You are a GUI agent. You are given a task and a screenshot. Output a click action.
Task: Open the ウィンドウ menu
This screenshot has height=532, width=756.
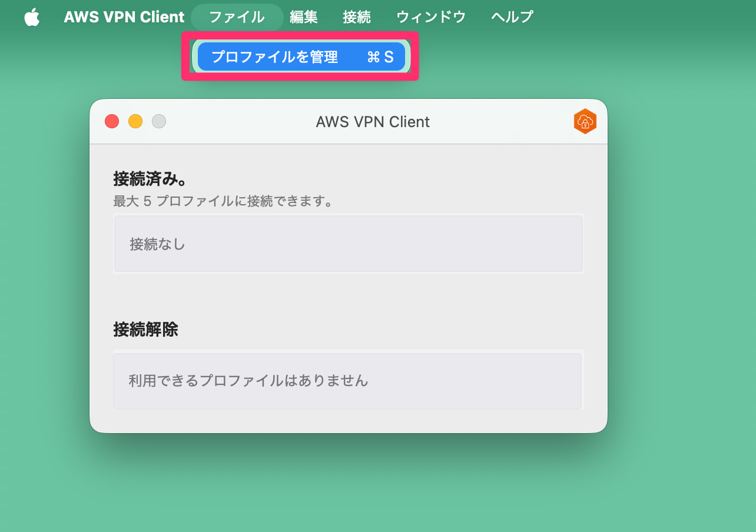(431, 17)
